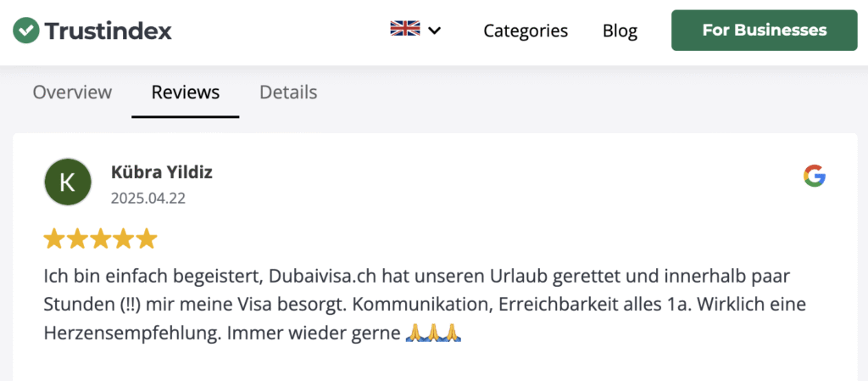Click the Trustindex wordmark text

pos(108,31)
